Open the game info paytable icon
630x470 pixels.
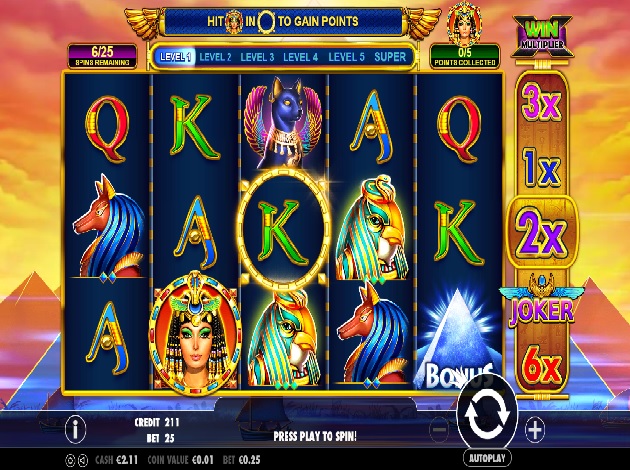(76, 429)
